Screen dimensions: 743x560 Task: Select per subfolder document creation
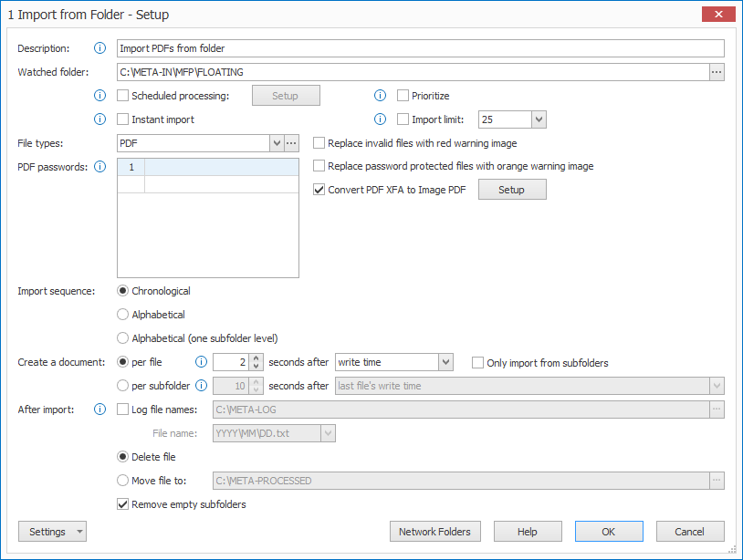pos(122,385)
